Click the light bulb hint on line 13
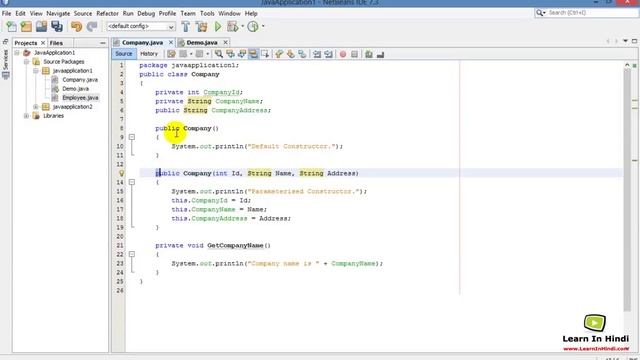Viewport: 640px width, 360px height. pos(121,173)
